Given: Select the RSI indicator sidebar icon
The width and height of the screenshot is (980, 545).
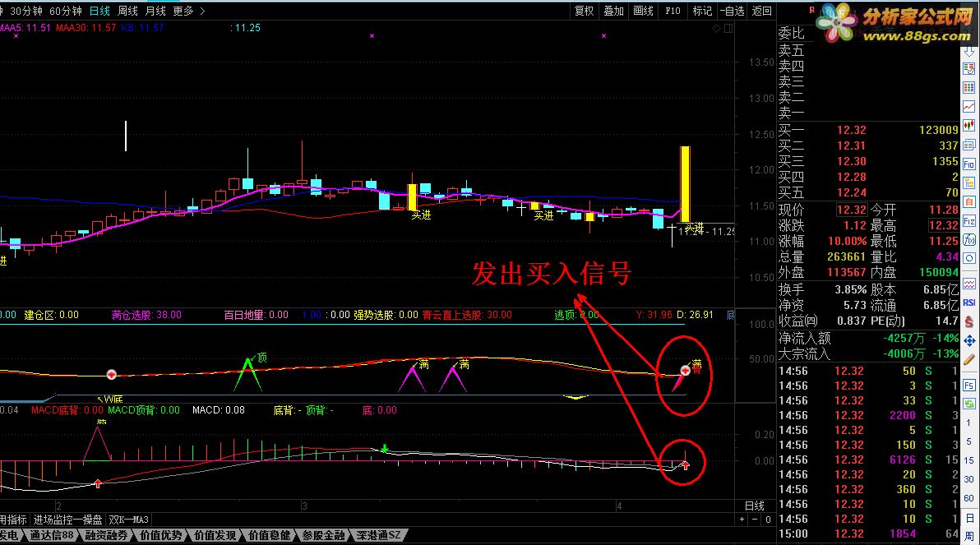Looking at the screenshot, I should point(968,303).
